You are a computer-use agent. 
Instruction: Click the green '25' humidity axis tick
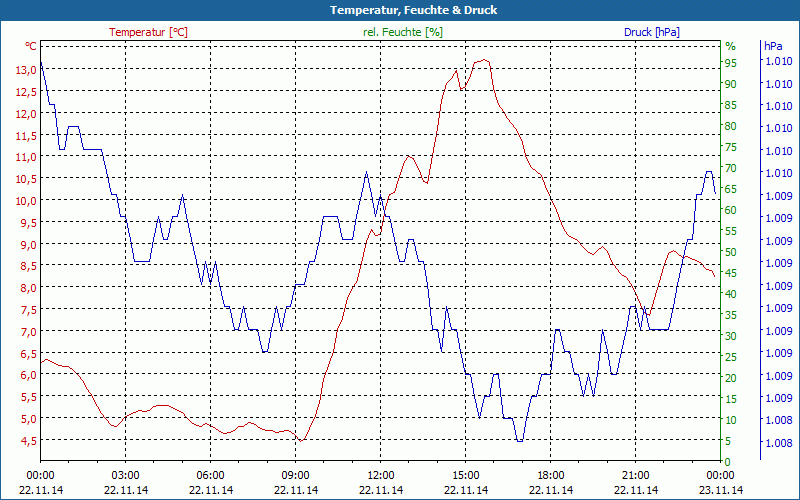(731, 357)
